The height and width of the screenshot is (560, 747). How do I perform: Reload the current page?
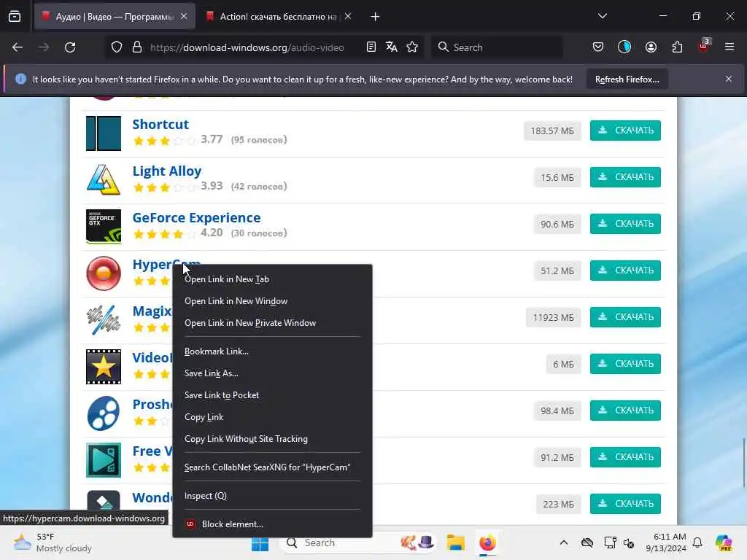tap(70, 47)
